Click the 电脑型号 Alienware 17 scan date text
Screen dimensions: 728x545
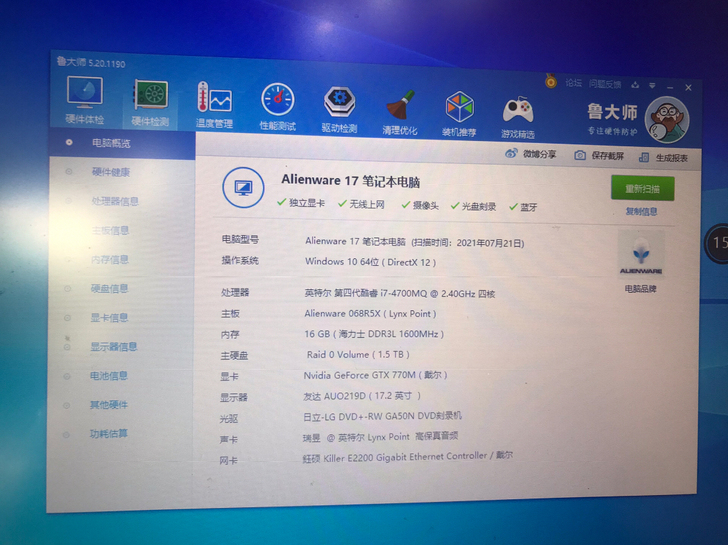(x=415, y=242)
